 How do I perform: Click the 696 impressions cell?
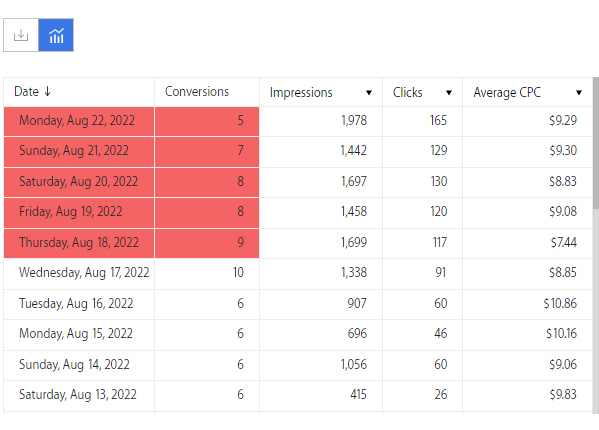click(x=321, y=335)
